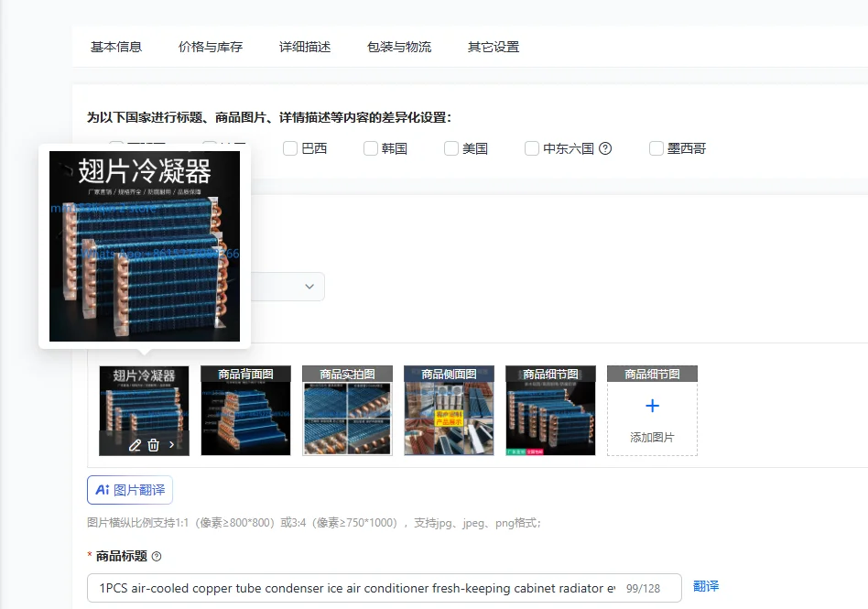This screenshot has width=868, height=609.
Task: Delete the first product image via trash icon
Action: pos(153,445)
